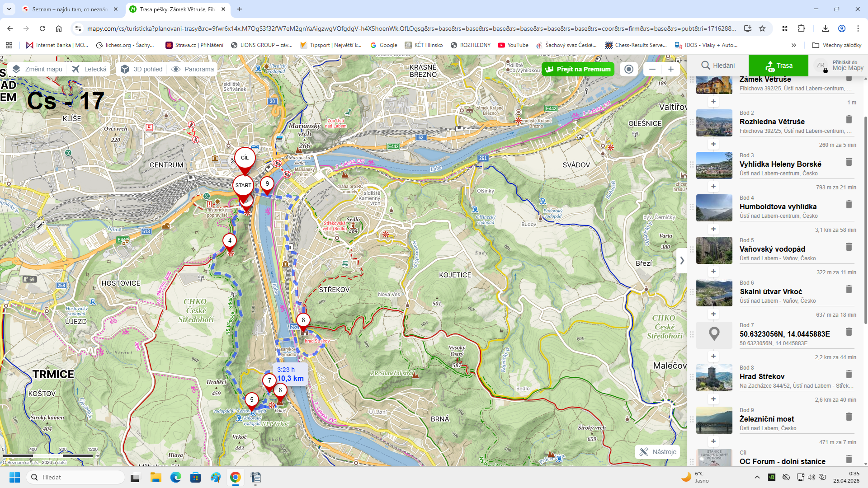The height and width of the screenshot is (488, 868).
Task: Click map marker number 8
Action: tap(303, 320)
